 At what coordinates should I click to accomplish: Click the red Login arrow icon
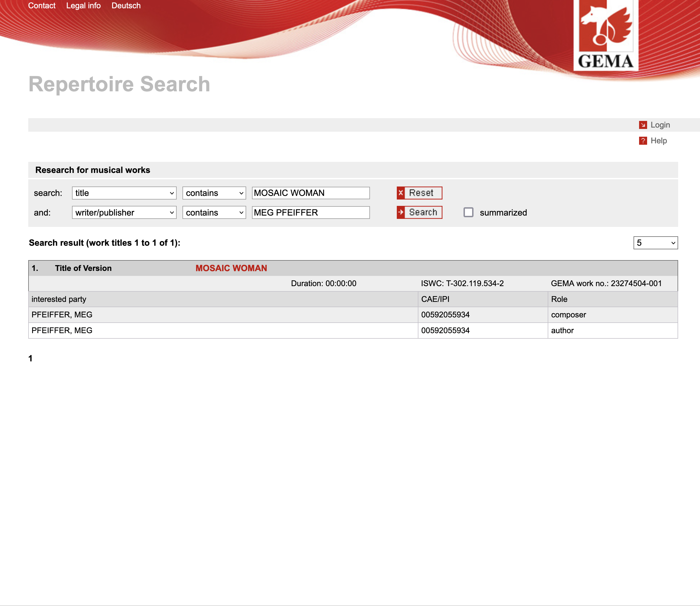(x=642, y=125)
